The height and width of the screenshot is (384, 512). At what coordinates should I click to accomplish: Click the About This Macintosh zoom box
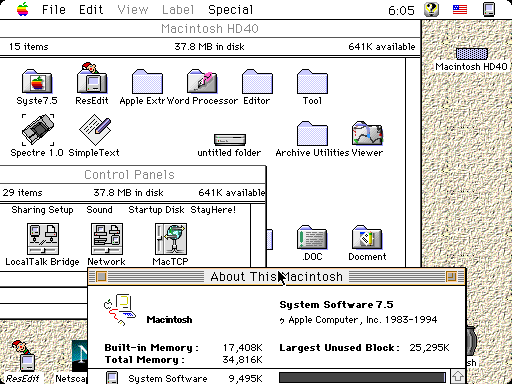click(x=451, y=277)
